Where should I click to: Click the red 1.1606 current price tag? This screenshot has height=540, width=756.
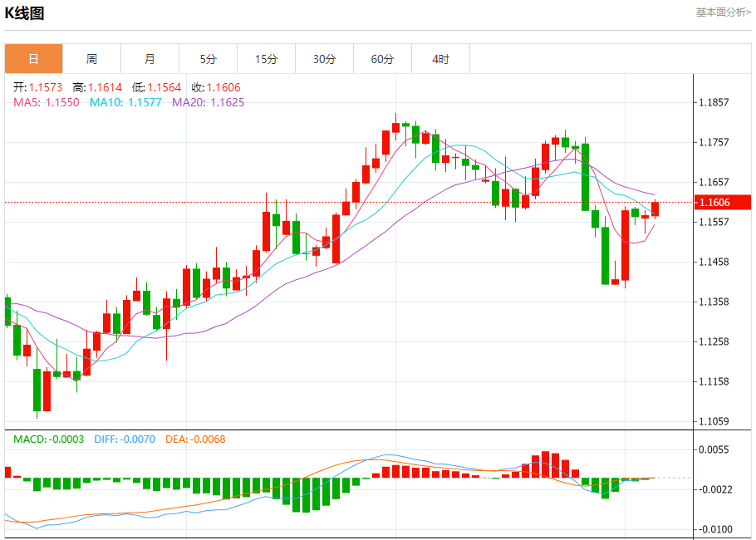722,202
